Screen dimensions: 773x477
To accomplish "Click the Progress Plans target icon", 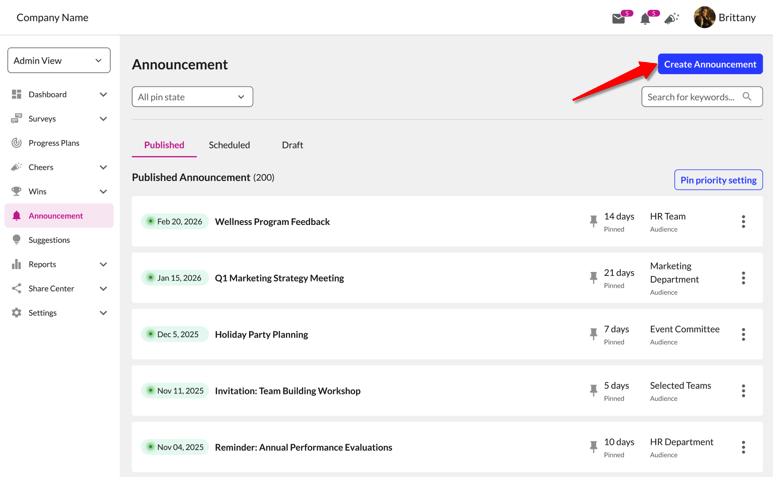I will pos(16,143).
